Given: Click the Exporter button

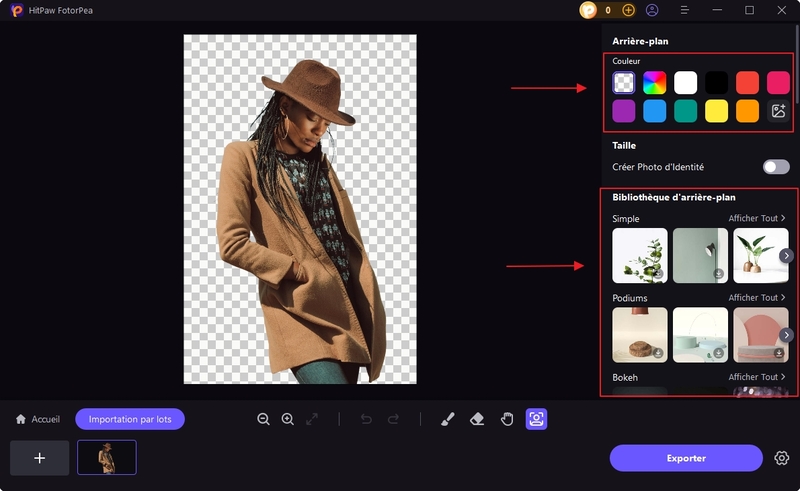Looking at the screenshot, I should (686, 458).
